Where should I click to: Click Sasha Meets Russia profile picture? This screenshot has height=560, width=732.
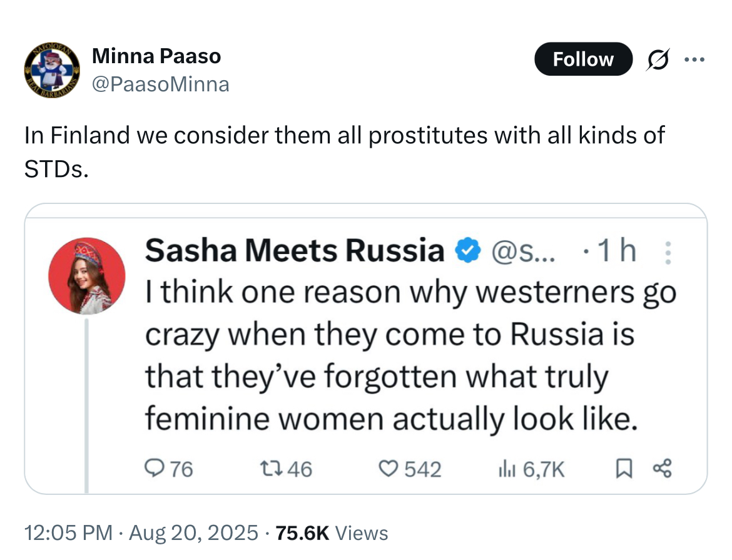(x=87, y=275)
